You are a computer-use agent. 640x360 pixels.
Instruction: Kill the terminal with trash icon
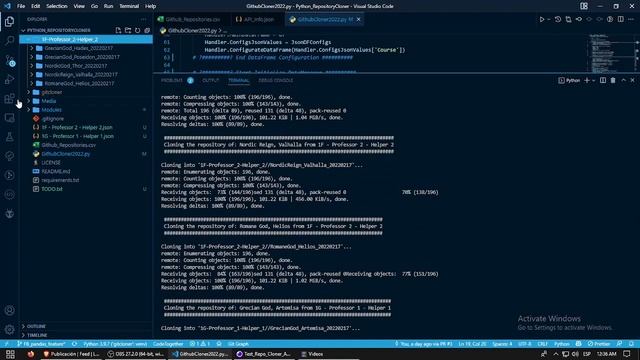coord(613,80)
